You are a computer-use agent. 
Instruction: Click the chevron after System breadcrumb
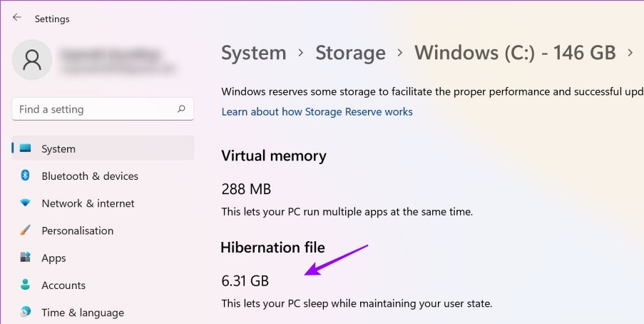(x=301, y=53)
